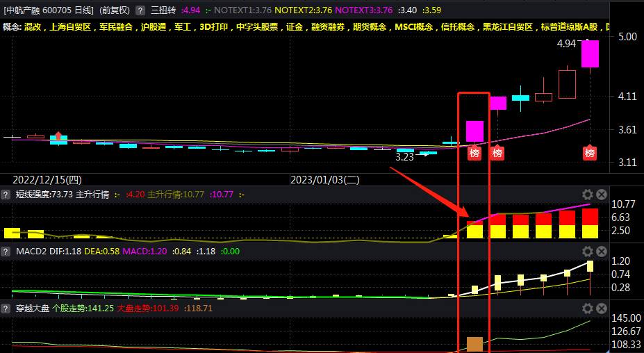
Task: Open the 混改 concept link
Action: (33, 27)
